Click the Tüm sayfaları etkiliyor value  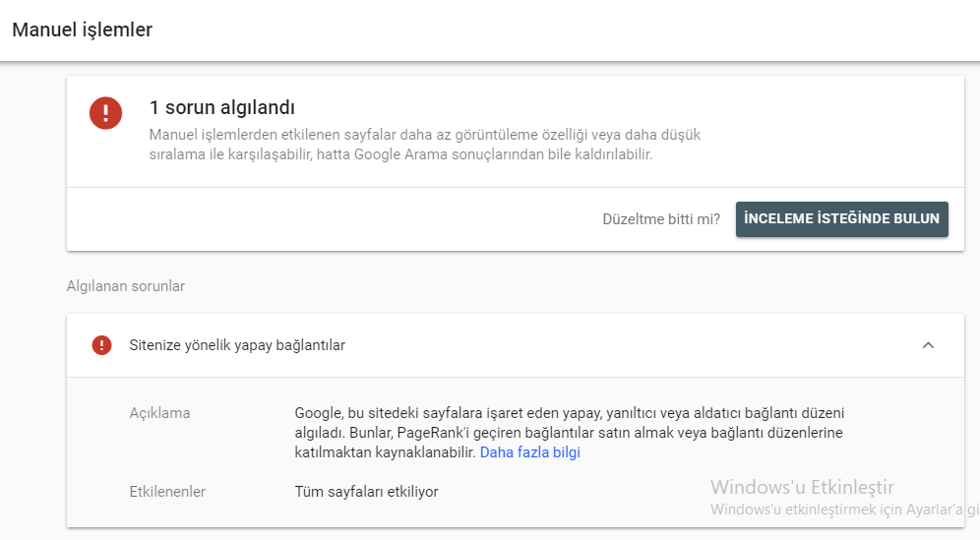[x=366, y=492]
